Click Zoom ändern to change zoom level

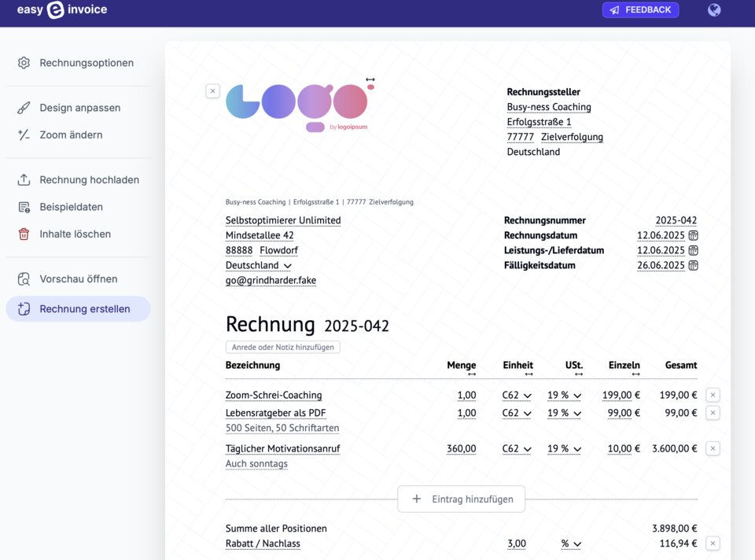(x=70, y=134)
